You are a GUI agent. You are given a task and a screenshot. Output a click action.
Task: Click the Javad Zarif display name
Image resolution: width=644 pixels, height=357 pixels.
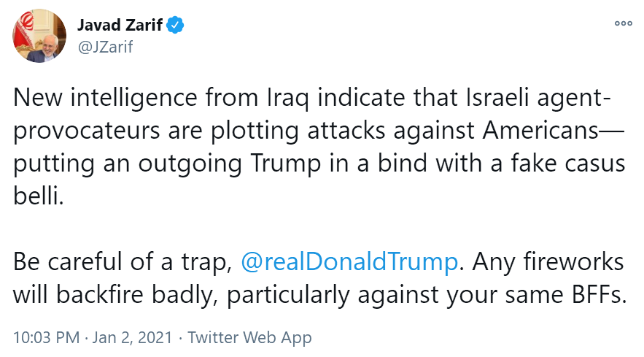120,26
